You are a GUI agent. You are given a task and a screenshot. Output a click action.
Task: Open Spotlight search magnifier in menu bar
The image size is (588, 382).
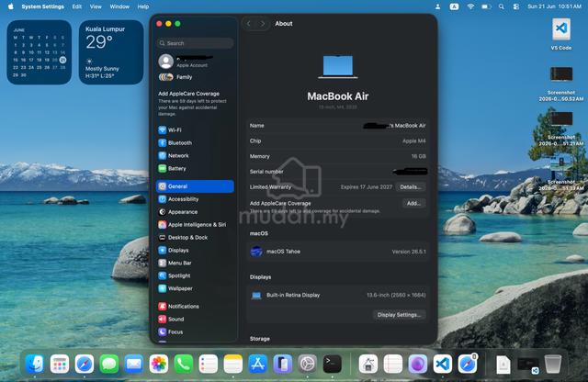pos(502,6)
